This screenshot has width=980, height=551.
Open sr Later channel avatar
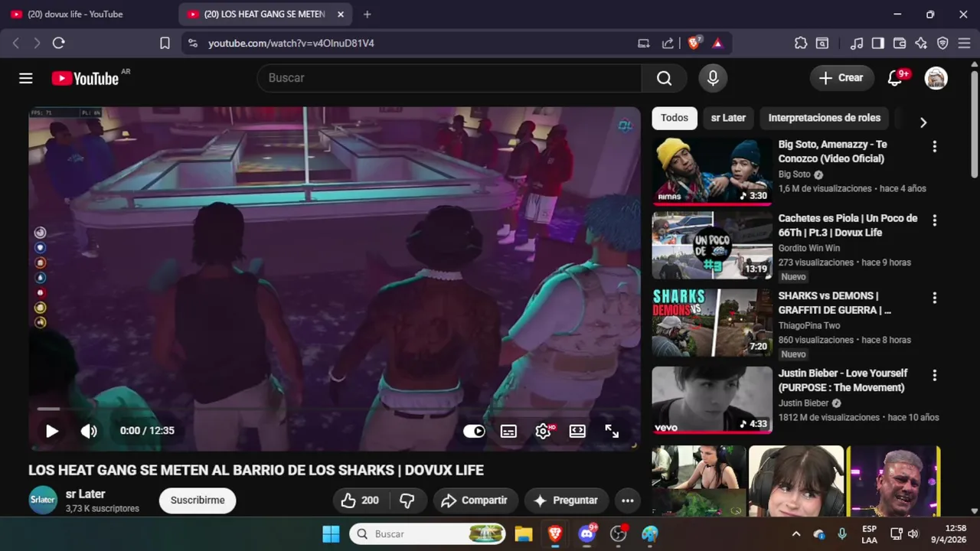(x=43, y=500)
